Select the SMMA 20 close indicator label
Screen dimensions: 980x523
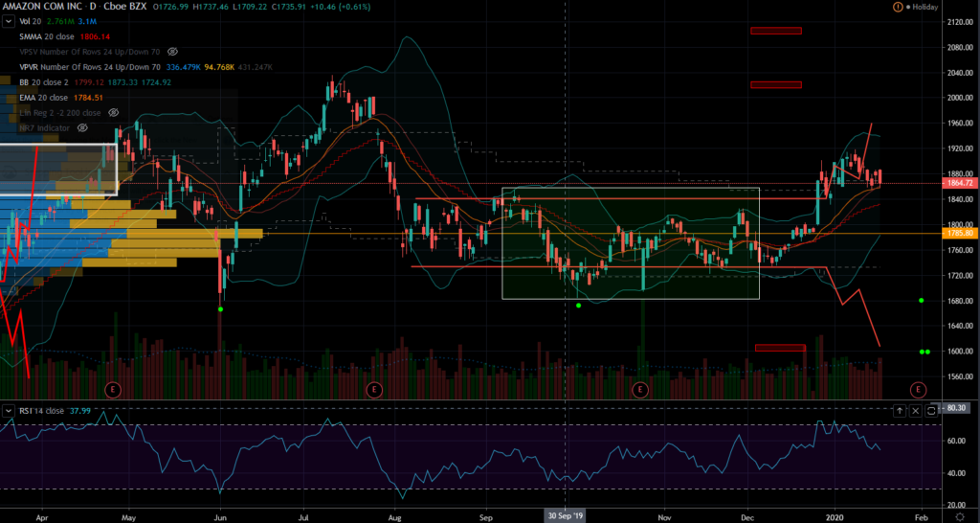pos(48,35)
